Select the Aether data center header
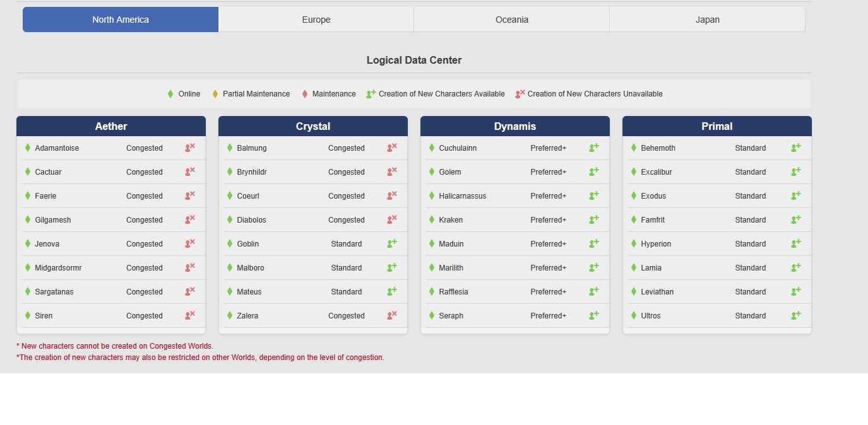Image resolution: width=868 pixels, height=425 pixels. pyautogui.click(x=111, y=126)
